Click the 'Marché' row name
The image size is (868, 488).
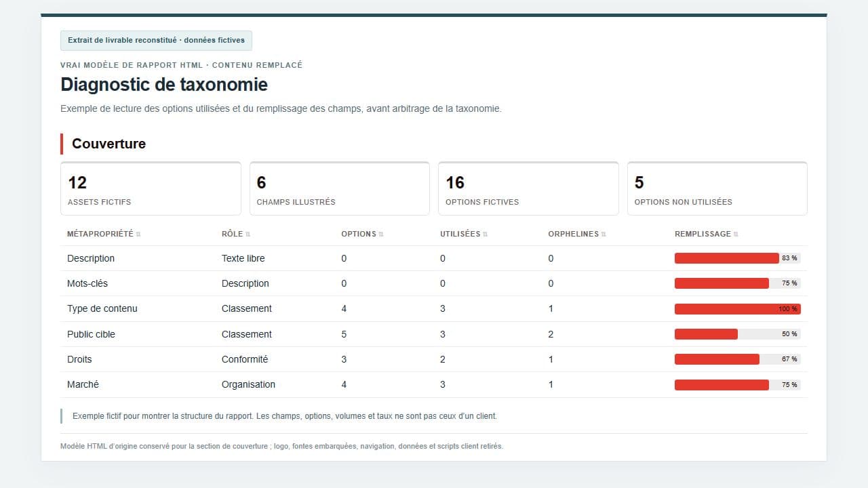tap(83, 384)
